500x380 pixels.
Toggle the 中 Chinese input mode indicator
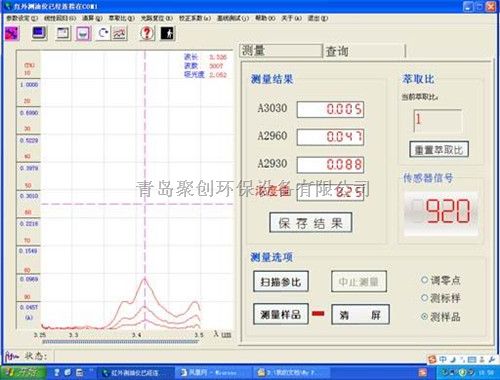443,359
